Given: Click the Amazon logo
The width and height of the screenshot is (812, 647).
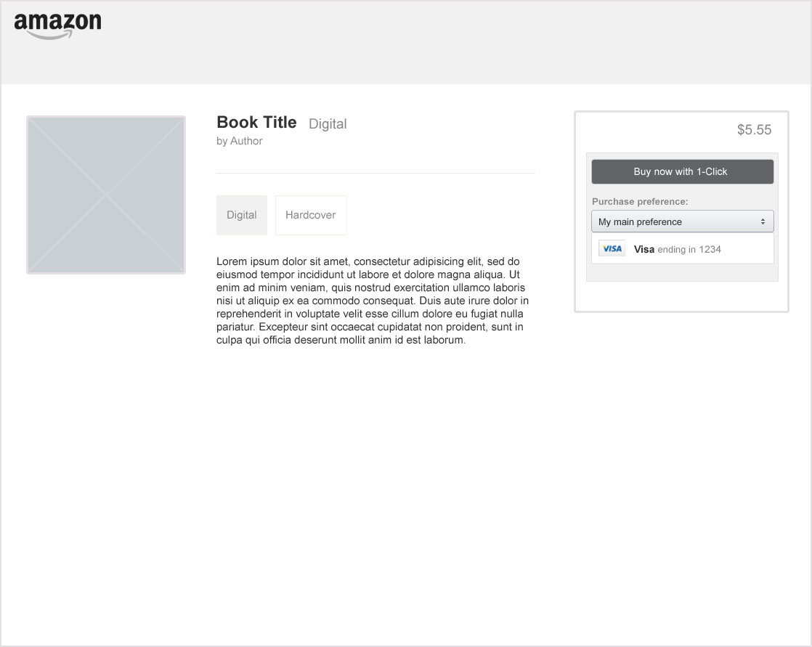Looking at the screenshot, I should point(57,26).
